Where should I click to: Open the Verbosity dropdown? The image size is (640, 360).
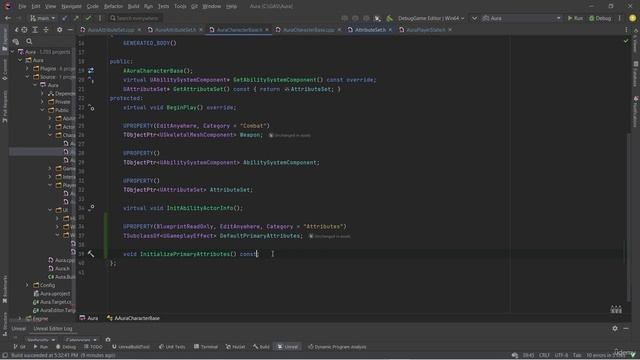coord(41,340)
